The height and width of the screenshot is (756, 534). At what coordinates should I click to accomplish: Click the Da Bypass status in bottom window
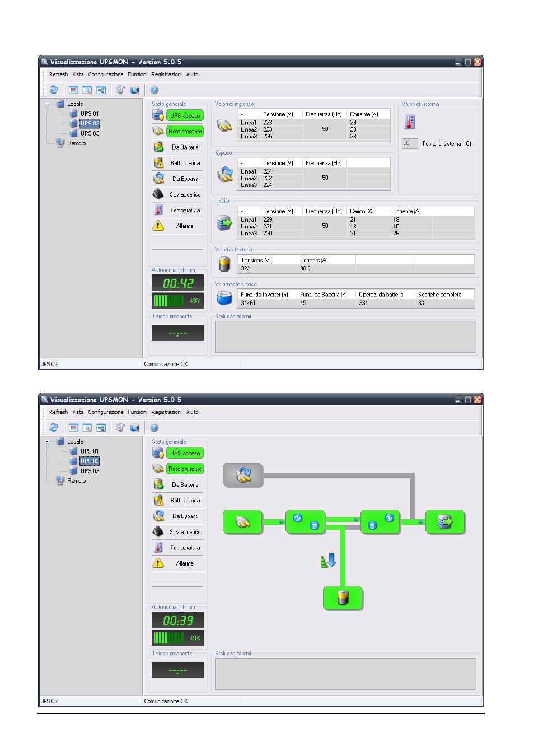click(x=185, y=516)
